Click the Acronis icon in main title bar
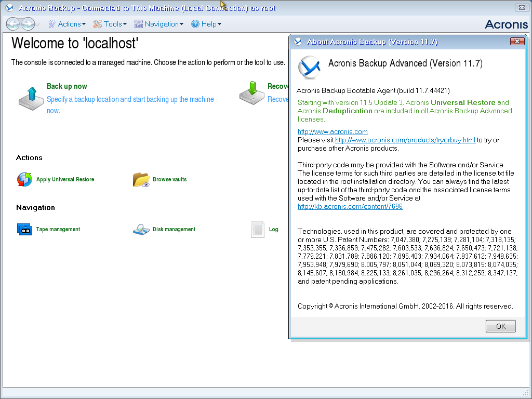The image size is (532, 399). (9, 8)
